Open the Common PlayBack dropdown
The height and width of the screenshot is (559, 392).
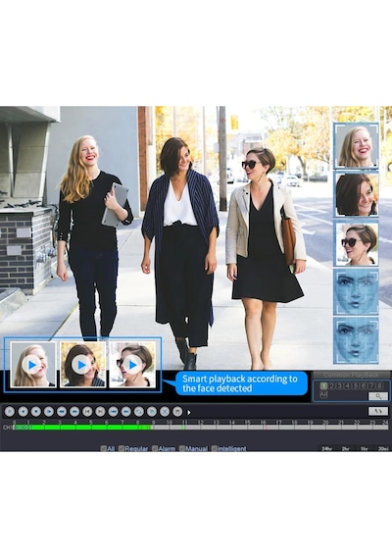point(351,375)
